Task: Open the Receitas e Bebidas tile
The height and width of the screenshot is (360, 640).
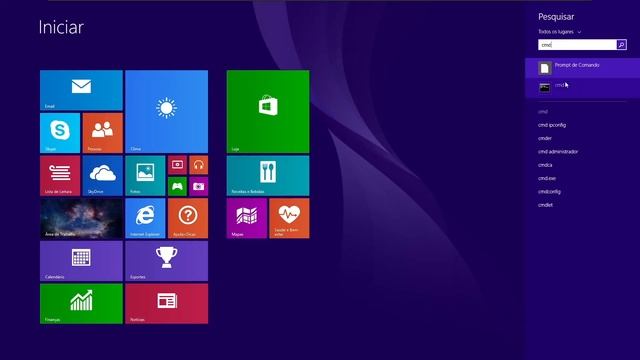Action: tap(268, 176)
